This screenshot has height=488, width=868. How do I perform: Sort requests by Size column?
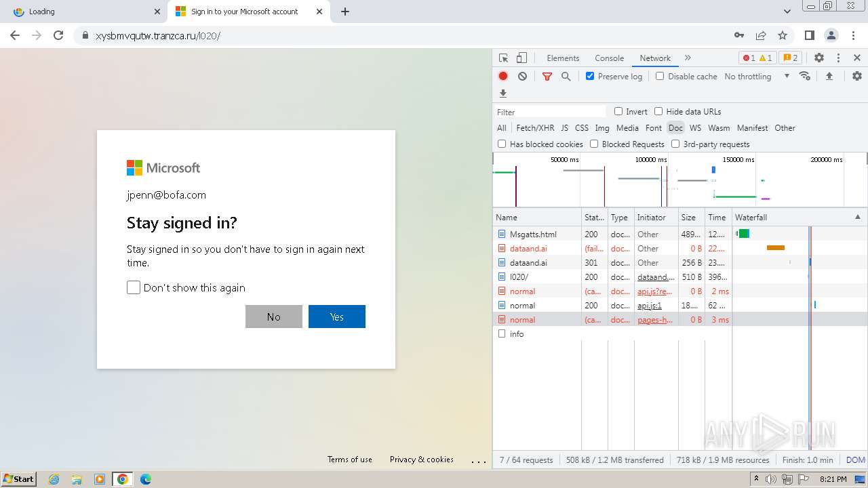click(x=691, y=218)
